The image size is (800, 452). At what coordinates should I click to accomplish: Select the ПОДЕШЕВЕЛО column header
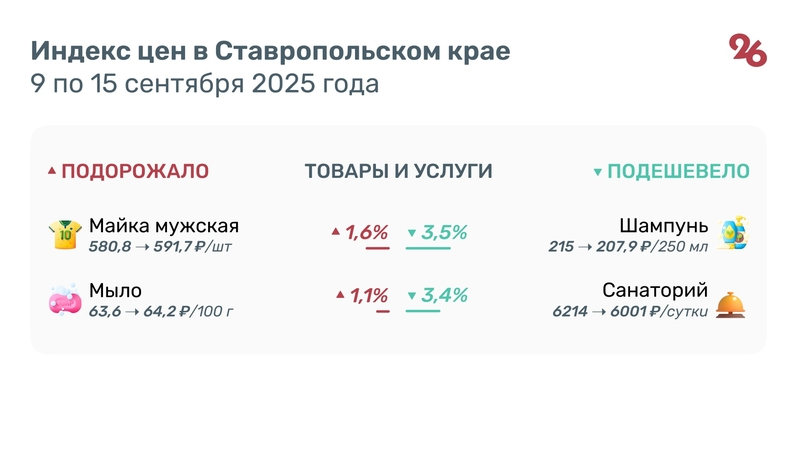(x=678, y=171)
